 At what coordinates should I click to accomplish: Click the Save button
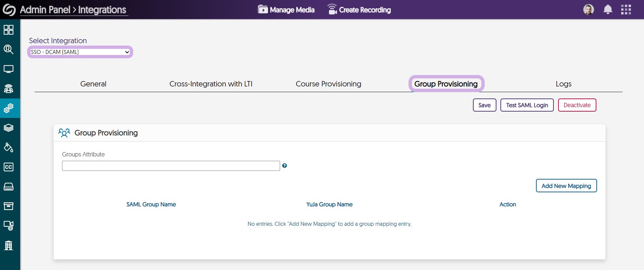pos(484,105)
